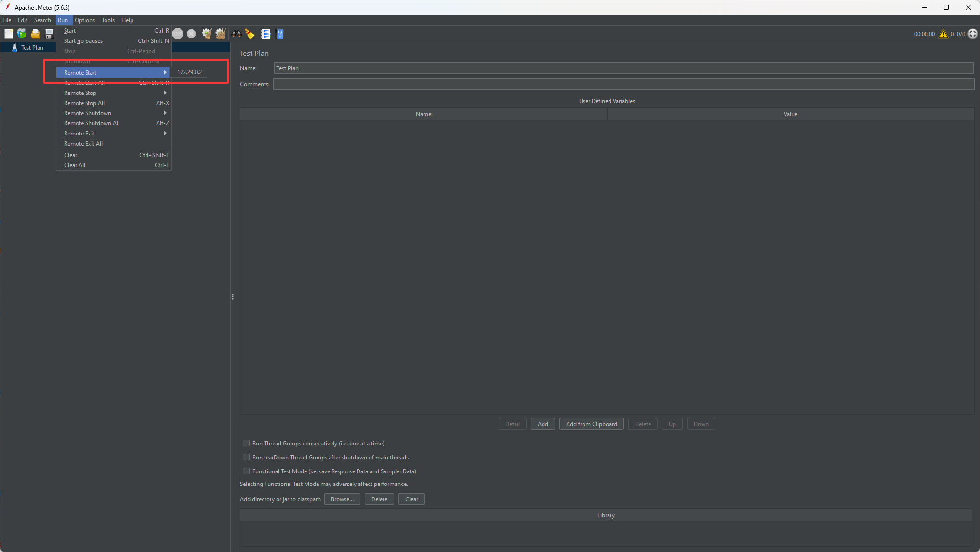Click the Browse... classpath button

pos(342,499)
